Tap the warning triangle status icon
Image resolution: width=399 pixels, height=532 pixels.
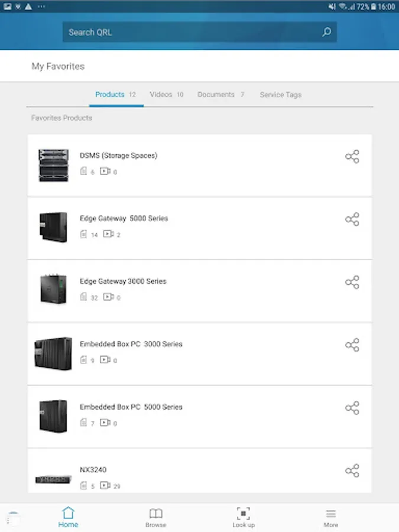pyautogui.click(x=28, y=7)
